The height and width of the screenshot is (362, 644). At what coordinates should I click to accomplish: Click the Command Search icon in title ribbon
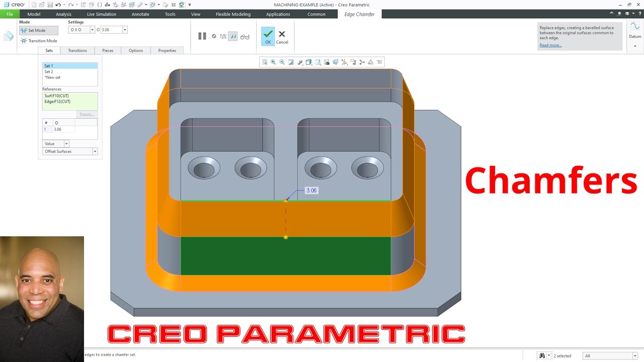click(619, 14)
